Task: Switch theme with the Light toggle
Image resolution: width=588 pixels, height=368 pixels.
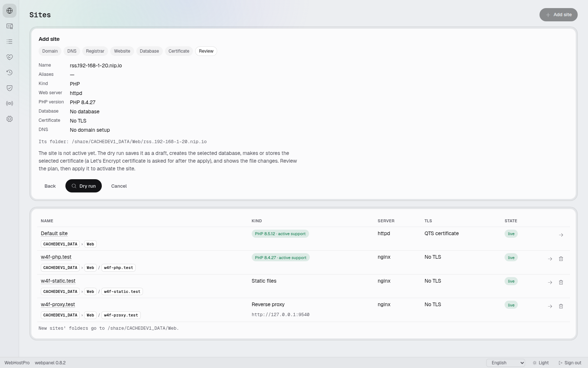Action: click(x=541, y=363)
